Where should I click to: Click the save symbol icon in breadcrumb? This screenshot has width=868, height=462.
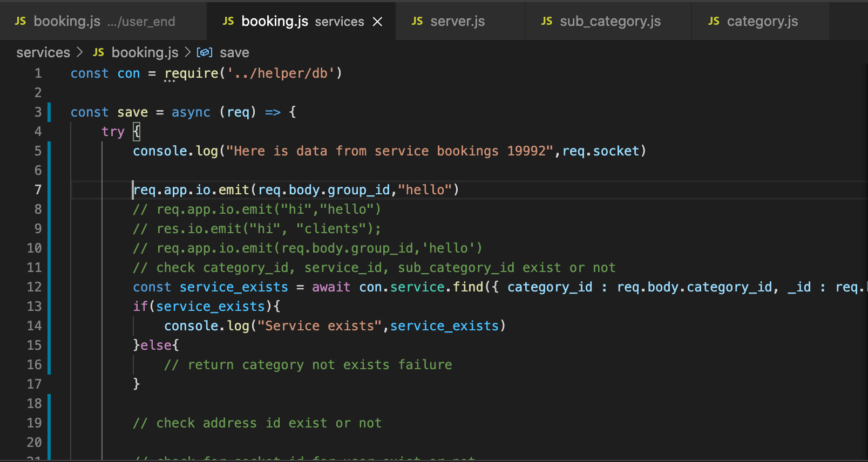point(204,52)
